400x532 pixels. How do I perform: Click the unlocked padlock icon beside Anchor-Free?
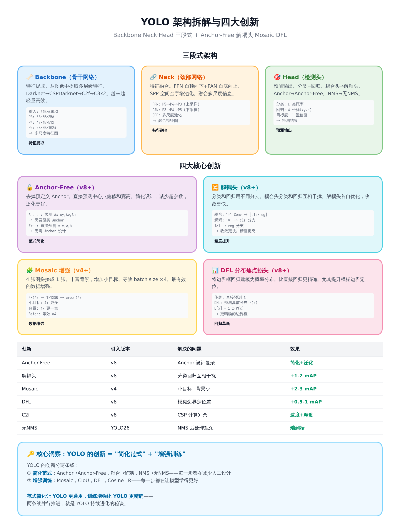click(29, 187)
